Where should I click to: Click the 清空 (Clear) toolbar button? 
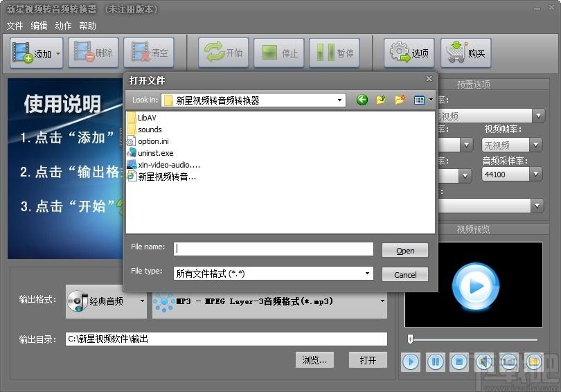(149, 53)
